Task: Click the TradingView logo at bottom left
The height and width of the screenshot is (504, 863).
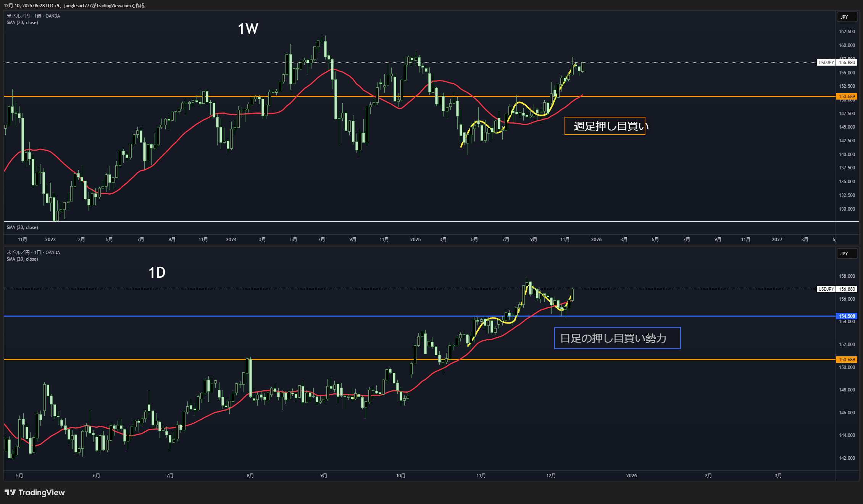Action: point(35,493)
